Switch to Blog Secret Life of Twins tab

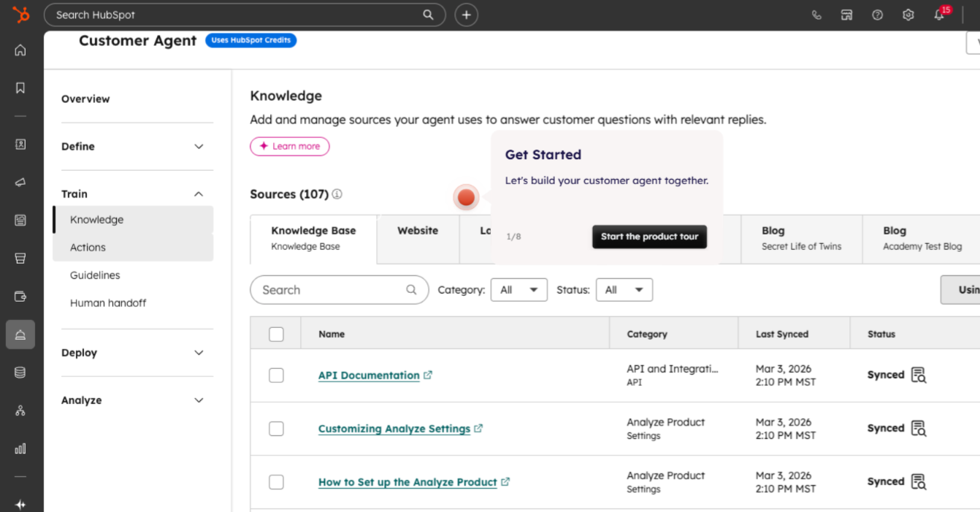pyautogui.click(x=801, y=239)
